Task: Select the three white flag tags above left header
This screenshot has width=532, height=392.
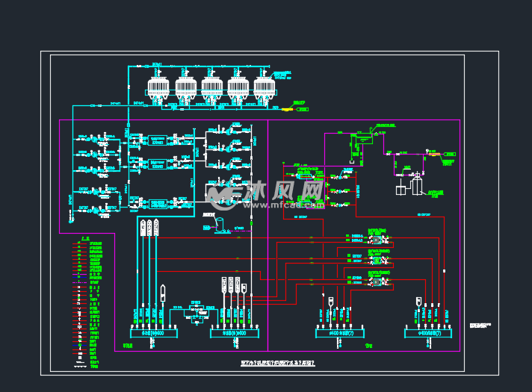Action: pos(149,228)
